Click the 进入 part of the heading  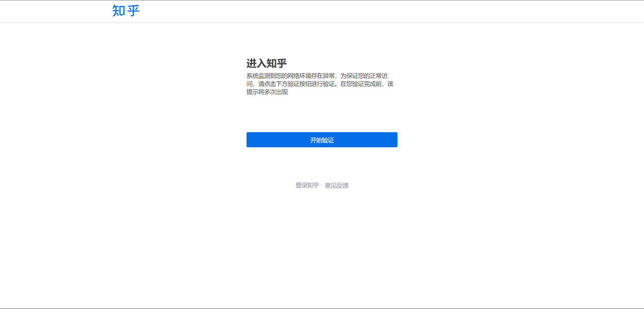pos(256,63)
